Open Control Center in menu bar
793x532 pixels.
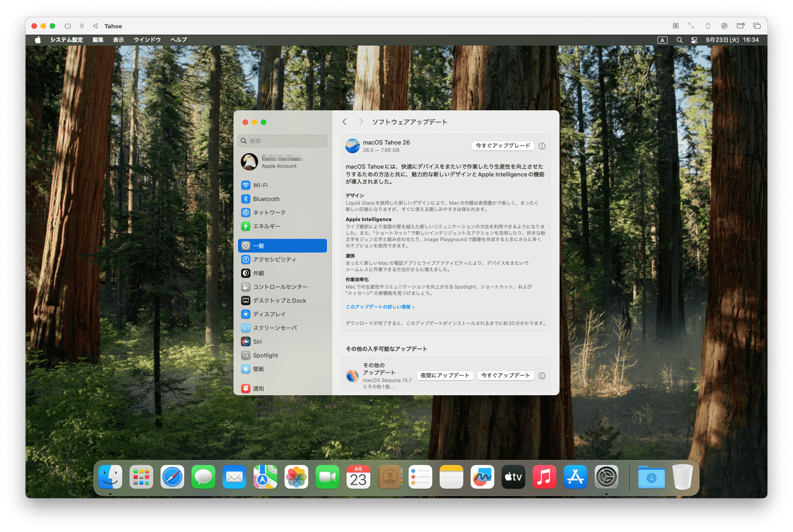694,40
